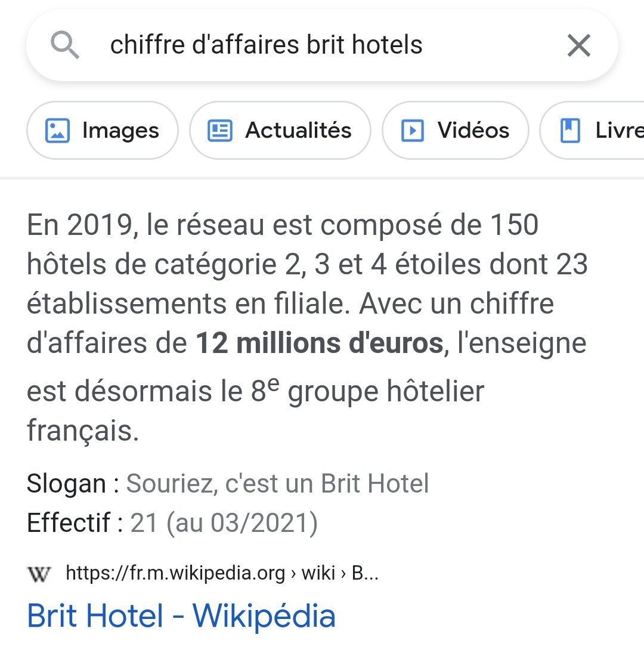The image size is (644, 647).
Task: Click the book icon in the Livres chip
Action: tap(570, 131)
